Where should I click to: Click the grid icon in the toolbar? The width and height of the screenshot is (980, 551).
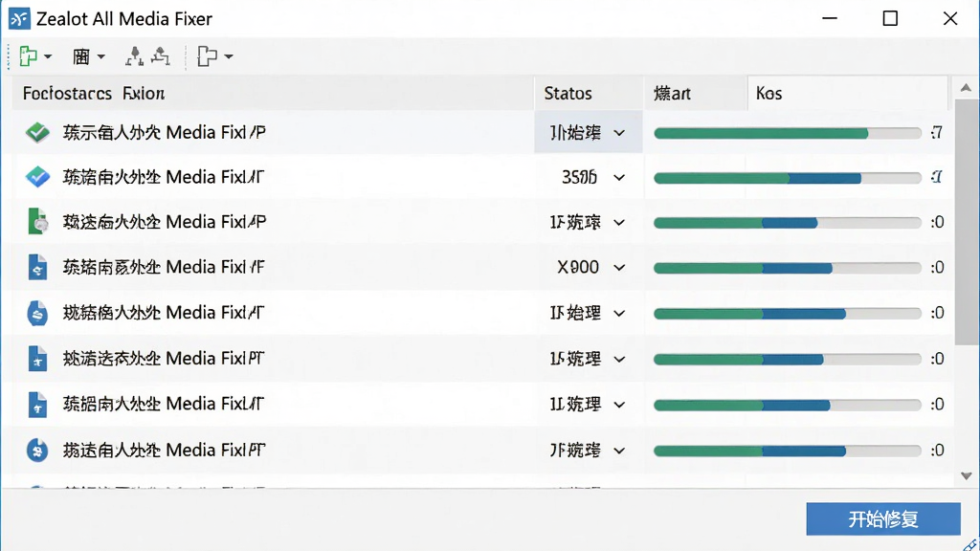tap(81, 56)
